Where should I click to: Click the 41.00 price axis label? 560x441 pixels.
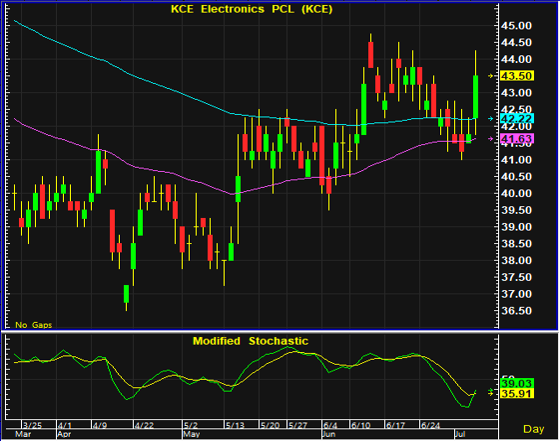click(516, 160)
